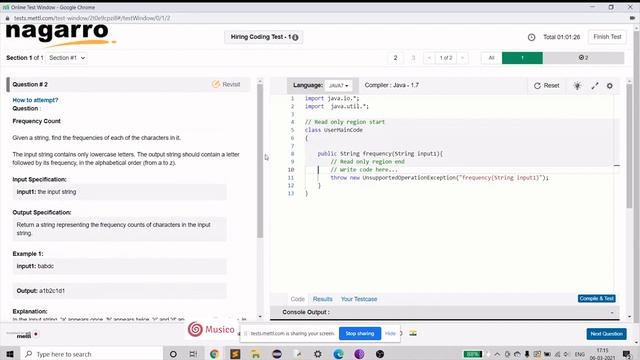Open File Explorer from the taskbar
640x360 pixels.
(x=256, y=354)
